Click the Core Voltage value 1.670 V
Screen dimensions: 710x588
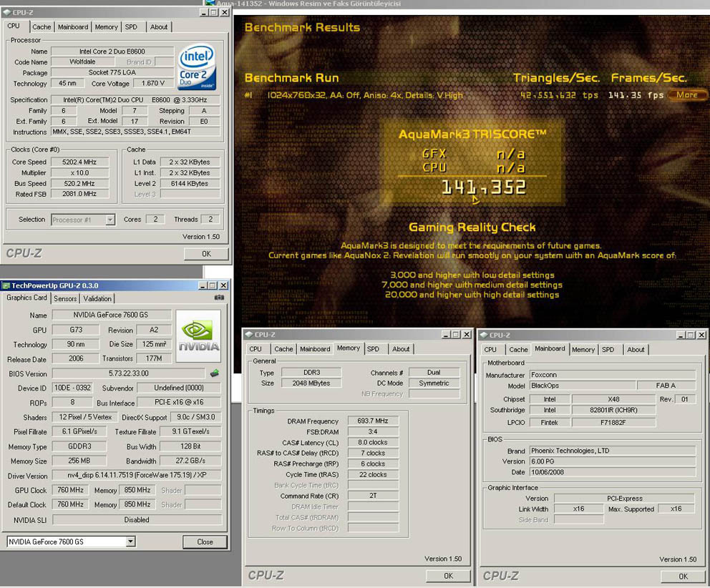click(x=153, y=83)
